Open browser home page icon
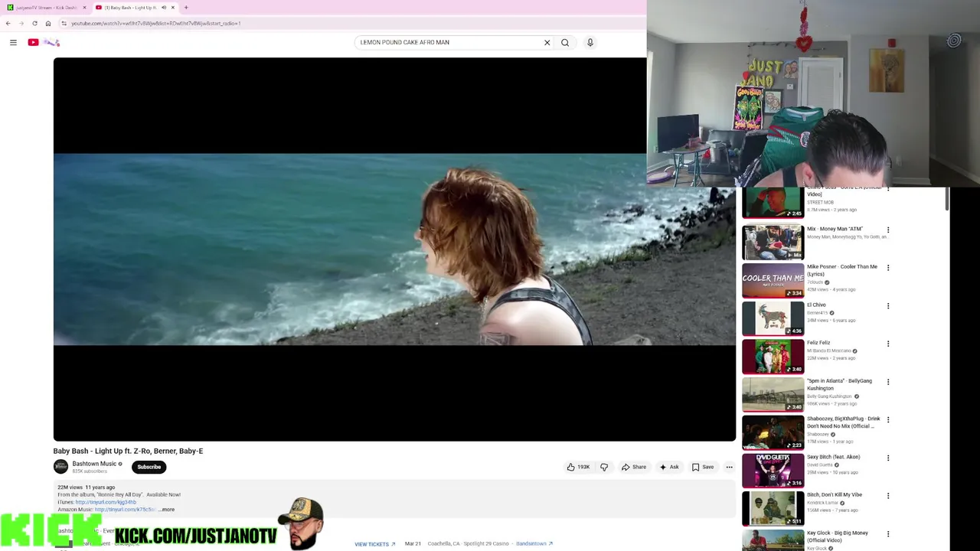 [x=48, y=23]
